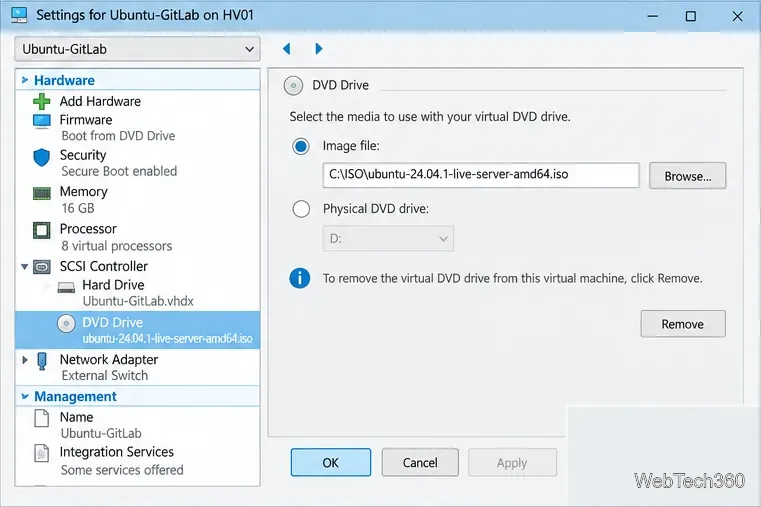The width and height of the screenshot is (761, 507).
Task: Select the SCSI Controller icon
Action: click(42, 267)
